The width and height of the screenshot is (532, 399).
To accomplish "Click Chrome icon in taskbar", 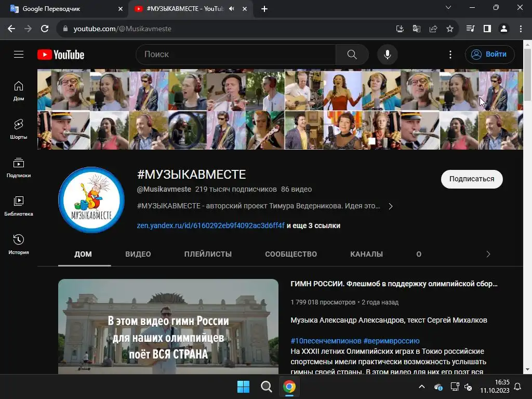I will [289, 387].
